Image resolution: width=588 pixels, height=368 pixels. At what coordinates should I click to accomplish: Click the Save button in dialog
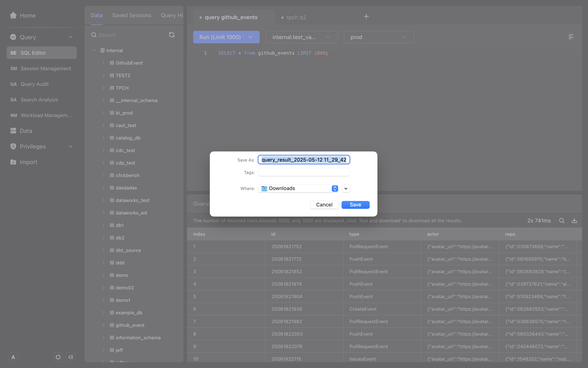[355, 204]
